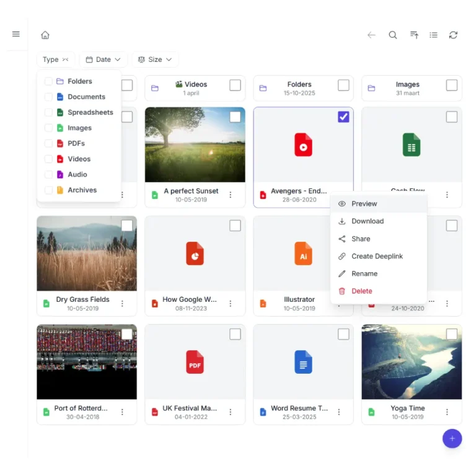Open Yoga Time thumbnail image

pyautogui.click(x=412, y=362)
